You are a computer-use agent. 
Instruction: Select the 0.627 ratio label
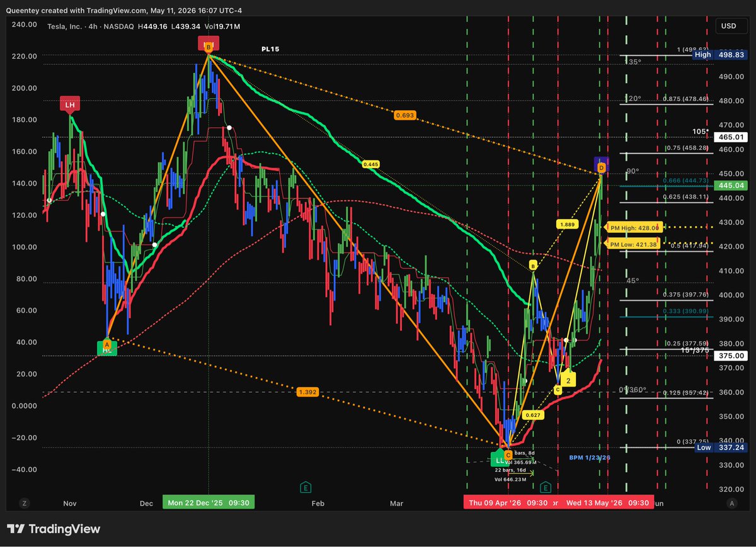pyautogui.click(x=533, y=415)
